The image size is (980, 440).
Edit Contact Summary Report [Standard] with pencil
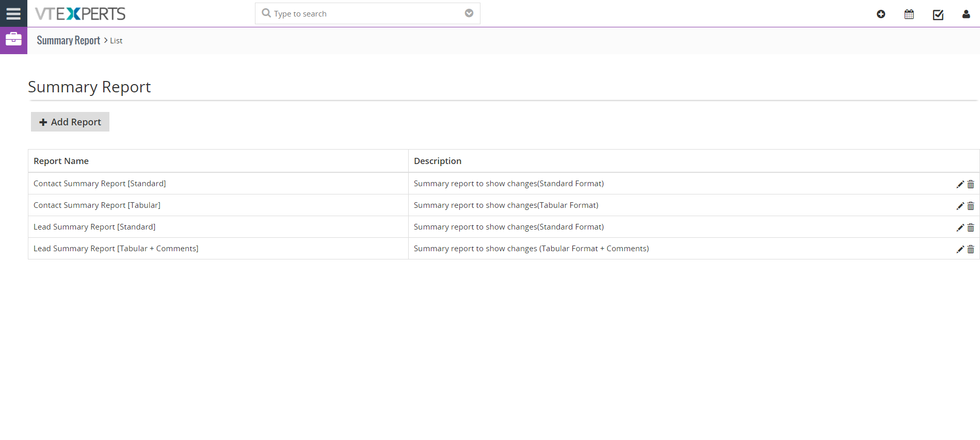point(960,184)
